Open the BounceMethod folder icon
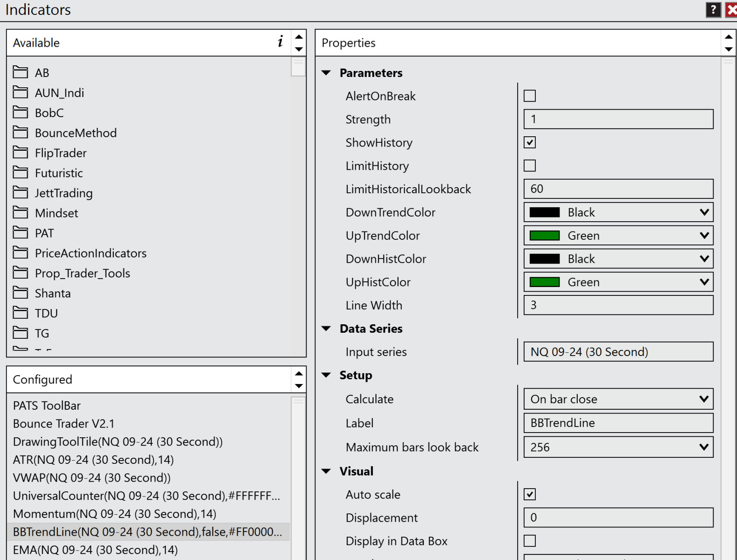The image size is (737, 560). (20, 132)
